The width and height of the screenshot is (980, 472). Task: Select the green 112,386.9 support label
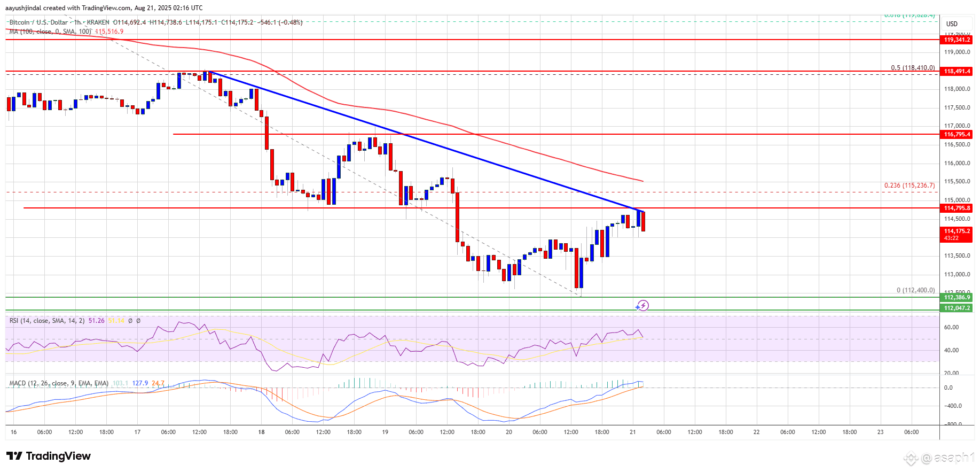957,297
